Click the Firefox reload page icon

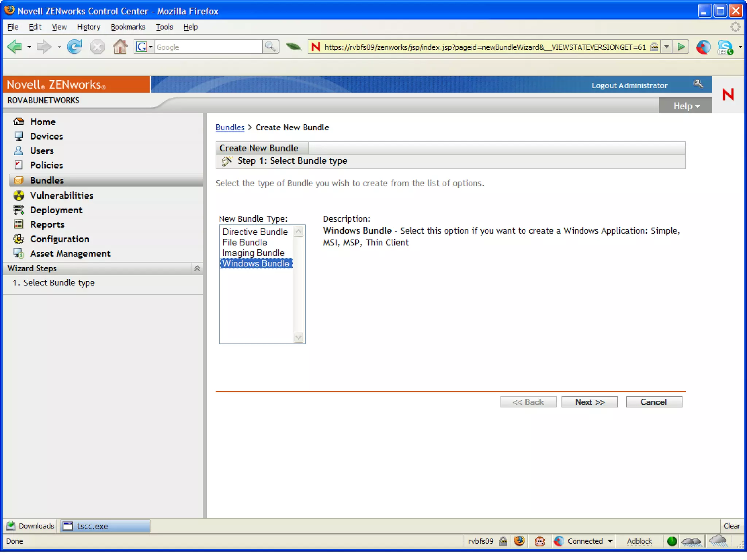tap(75, 47)
